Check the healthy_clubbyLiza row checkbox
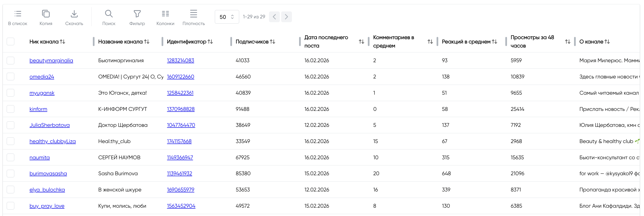This screenshot has width=644, height=216. point(11,141)
